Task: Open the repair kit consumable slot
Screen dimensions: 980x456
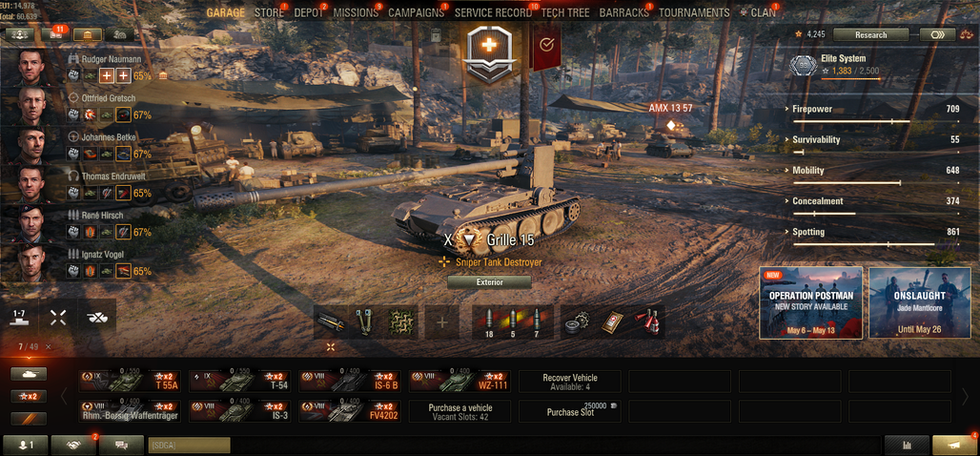Action: pyautogui.click(x=576, y=321)
